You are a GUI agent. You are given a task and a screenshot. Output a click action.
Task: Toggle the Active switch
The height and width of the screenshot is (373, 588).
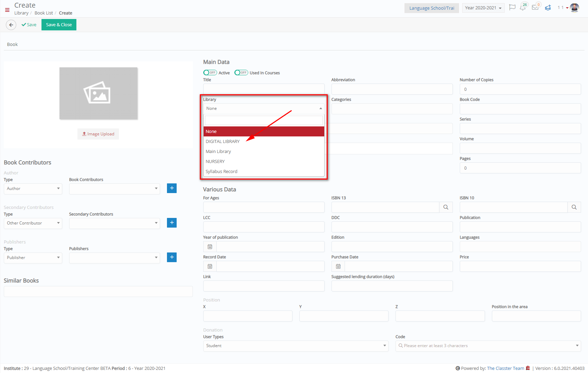click(x=210, y=73)
